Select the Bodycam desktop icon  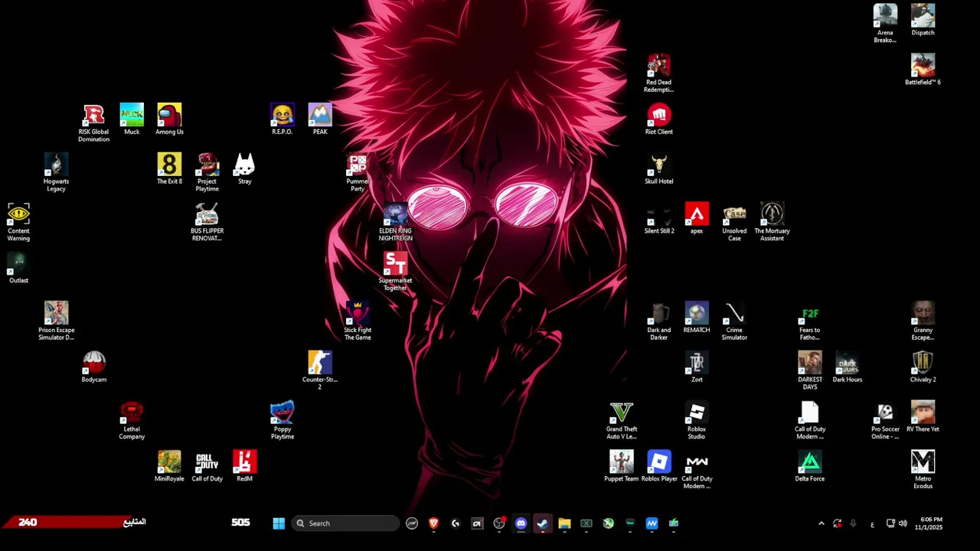click(94, 367)
